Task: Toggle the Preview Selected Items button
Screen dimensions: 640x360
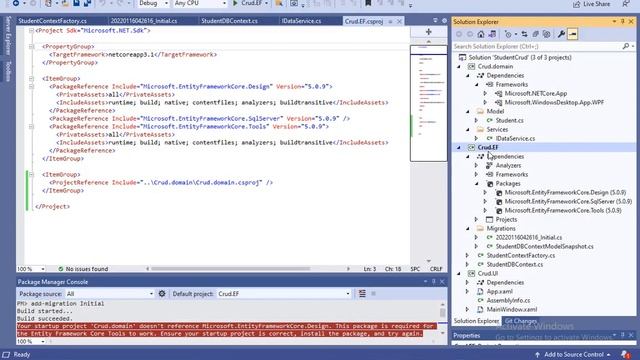Action: [x=573, y=34]
